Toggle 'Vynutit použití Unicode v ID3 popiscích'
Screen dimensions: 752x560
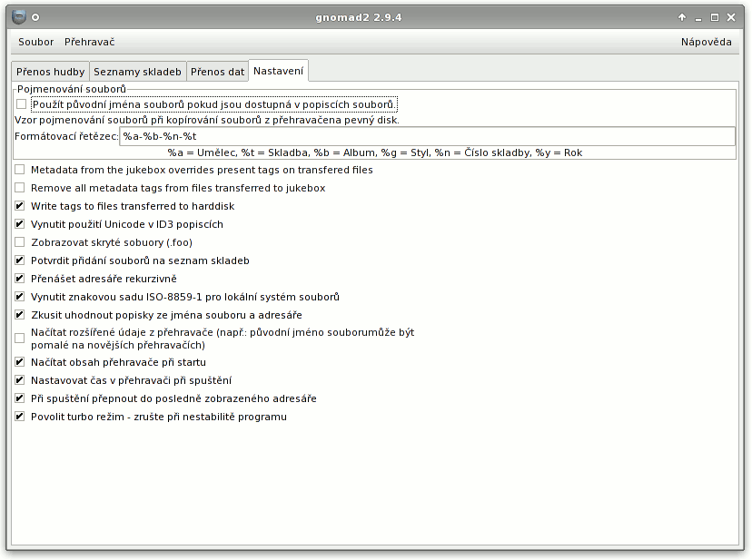(x=20, y=224)
